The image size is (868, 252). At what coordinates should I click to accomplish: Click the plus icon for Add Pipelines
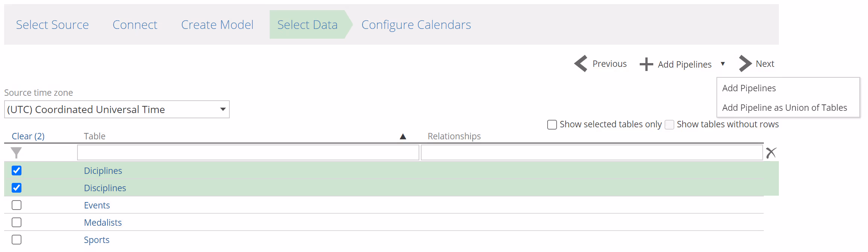coord(646,64)
